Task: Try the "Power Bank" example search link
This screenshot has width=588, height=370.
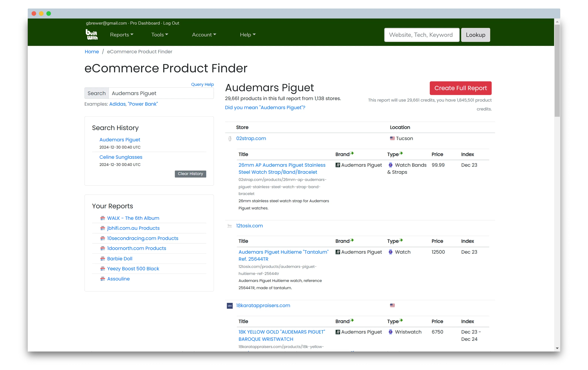Action: click(143, 104)
